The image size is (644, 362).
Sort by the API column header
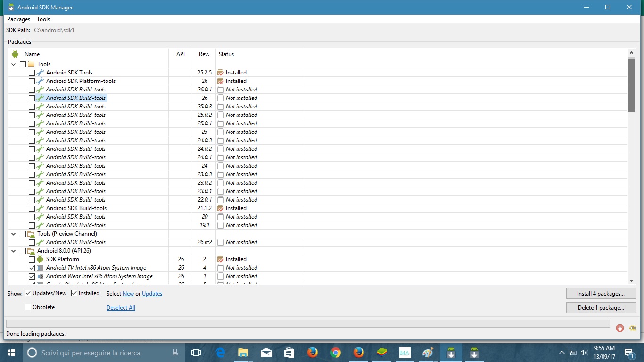(x=181, y=54)
